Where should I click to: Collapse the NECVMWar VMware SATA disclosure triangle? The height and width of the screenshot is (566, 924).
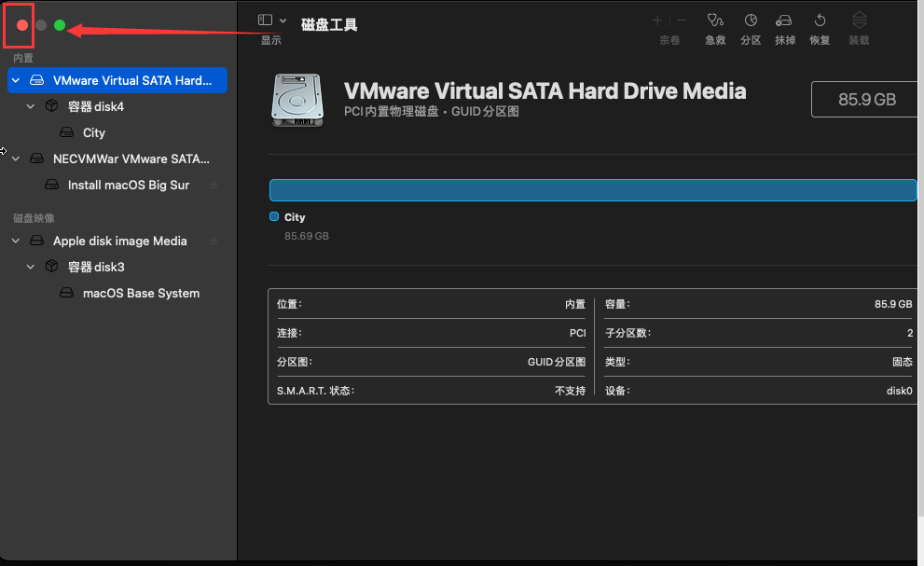(15, 159)
